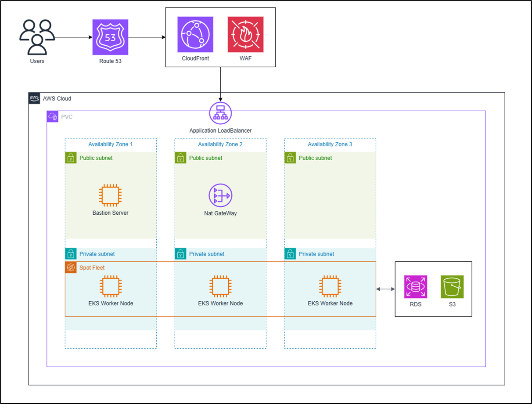
Task: Click the S3 bucket icon
Action: point(452,287)
